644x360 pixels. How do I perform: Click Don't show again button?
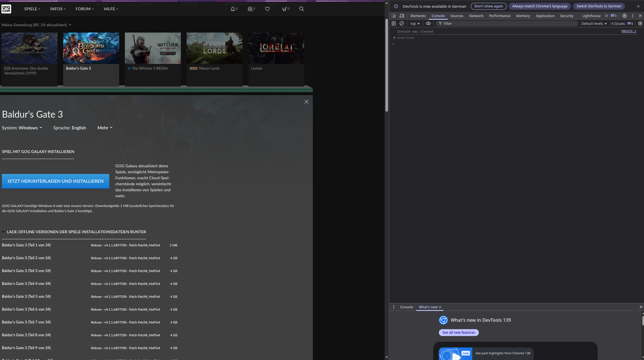pos(489,6)
